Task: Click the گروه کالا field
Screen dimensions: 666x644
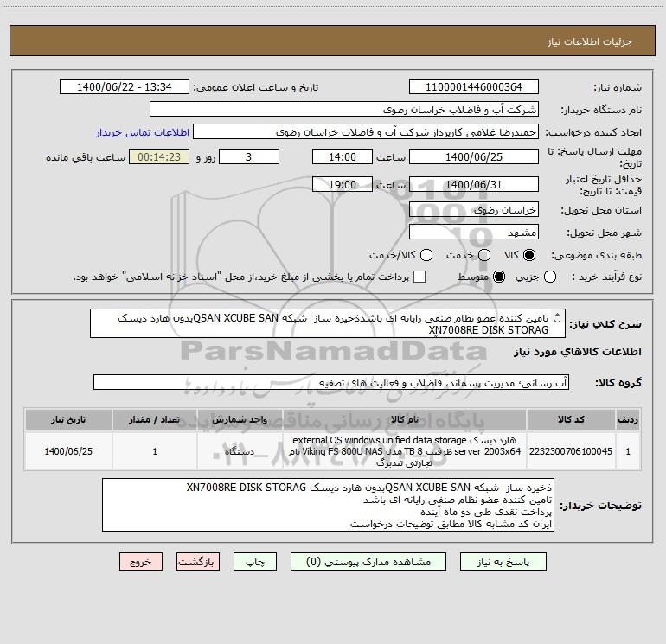Action: 331,382
